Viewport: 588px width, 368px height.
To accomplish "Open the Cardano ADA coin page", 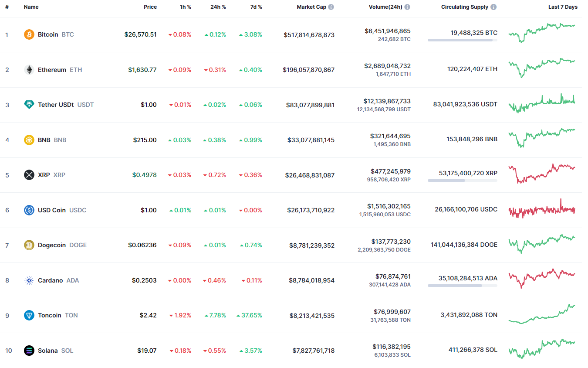I will [x=51, y=280].
